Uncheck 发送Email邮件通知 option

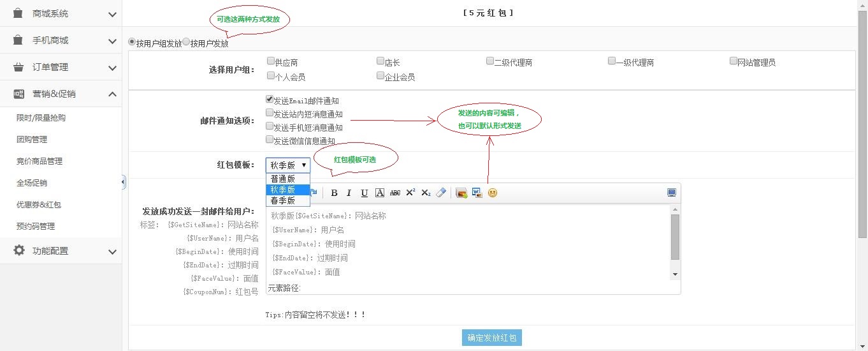pyautogui.click(x=270, y=100)
